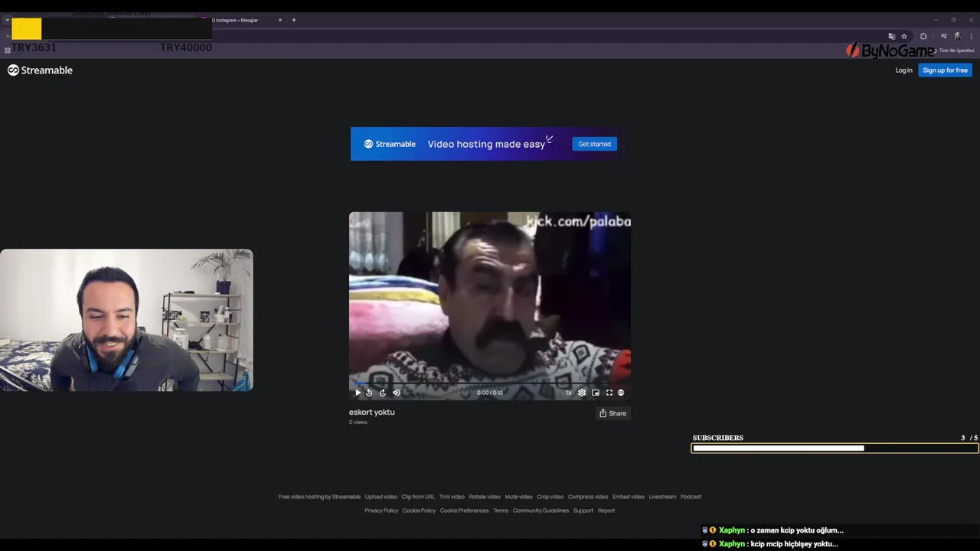Open the Community Guidelines link
This screenshot has height=551, width=980.
click(x=541, y=510)
